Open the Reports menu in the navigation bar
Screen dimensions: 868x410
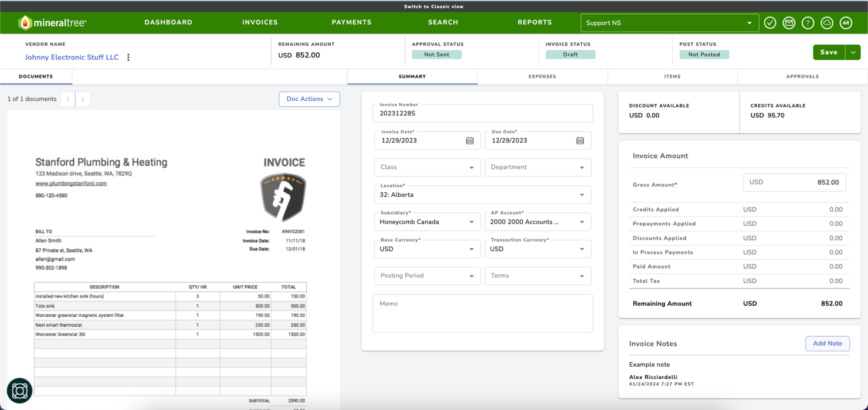[534, 22]
